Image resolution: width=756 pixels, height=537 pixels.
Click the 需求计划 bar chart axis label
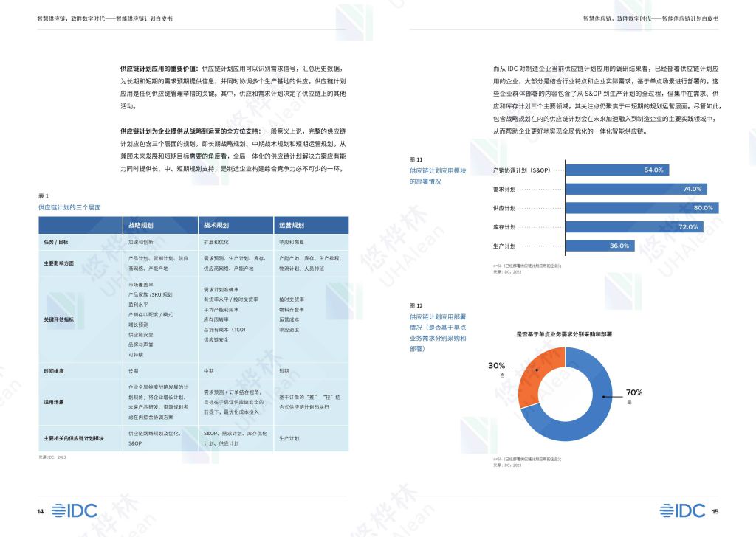[x=504, y=190]
